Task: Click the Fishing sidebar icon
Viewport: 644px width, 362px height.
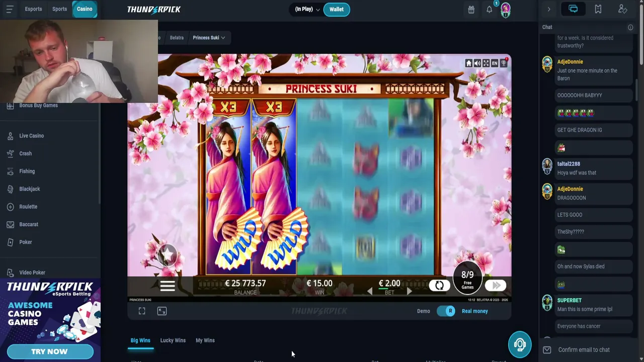Action: click(x=10, y=171)
